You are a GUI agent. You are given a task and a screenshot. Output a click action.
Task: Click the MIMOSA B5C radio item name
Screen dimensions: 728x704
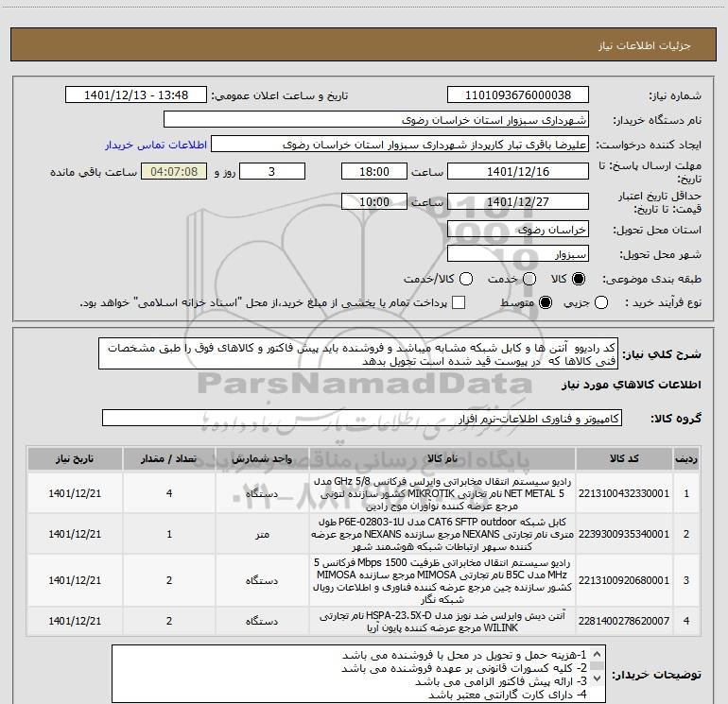442,580
